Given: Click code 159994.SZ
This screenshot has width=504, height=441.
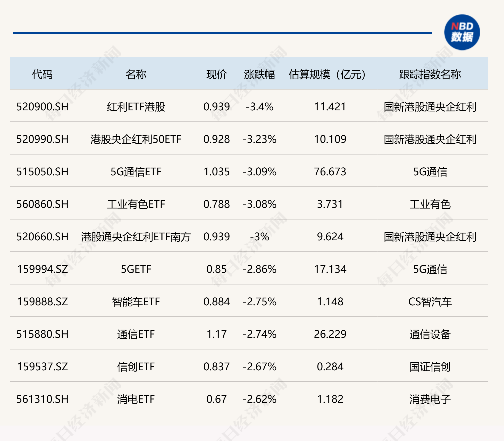Looking at the screenshot, I should (43, 269).
